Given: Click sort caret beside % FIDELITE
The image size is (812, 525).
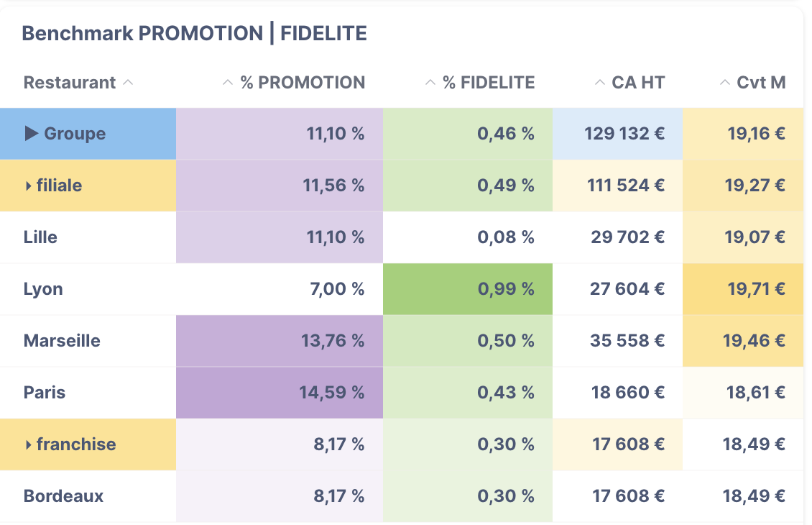Looking at the screenshot, I should [430, 83].
